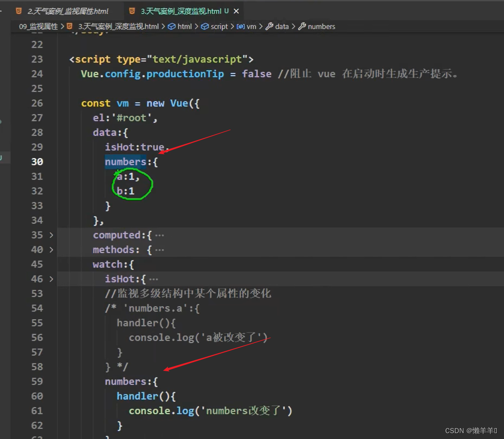Click the cube icon beside html breadcrumb
The height and width of the screenshot is (439, 504).
pos(172,26)
